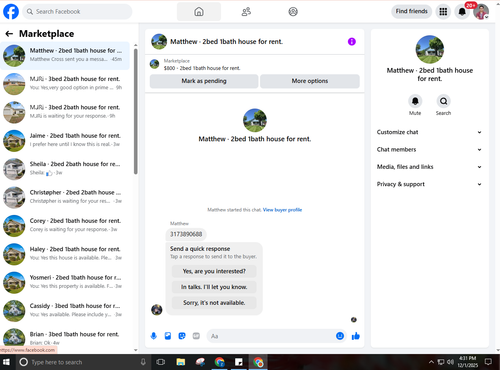Viewport: 500px width, 370px height.
Task: Click the conversation list scrollbar
Action: pos(136,111)
